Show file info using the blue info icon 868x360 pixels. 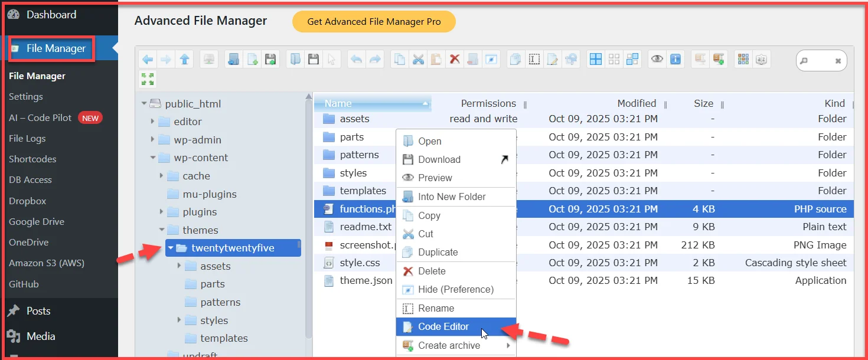(x=676, y=59)
